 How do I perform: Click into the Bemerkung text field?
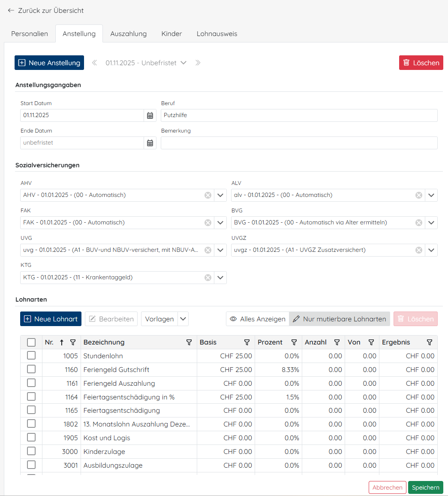click(x=299, y=143)
